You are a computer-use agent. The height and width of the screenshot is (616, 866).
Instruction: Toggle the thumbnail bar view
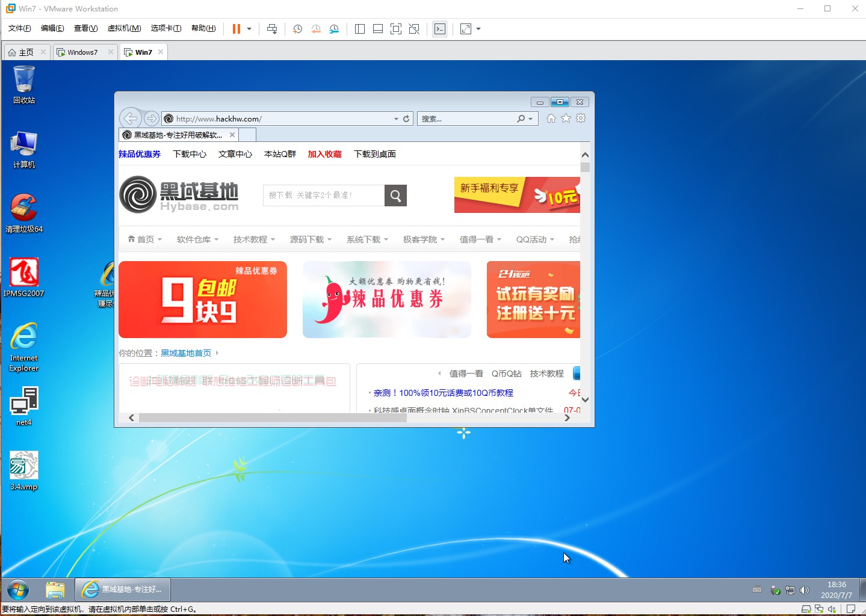point(378,29)
